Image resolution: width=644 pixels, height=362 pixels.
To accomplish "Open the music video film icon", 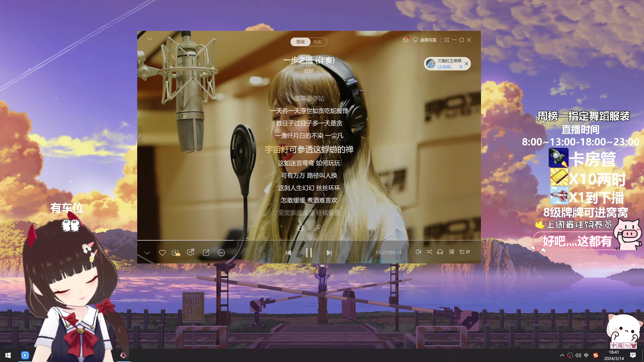I will tap(301, 228).
